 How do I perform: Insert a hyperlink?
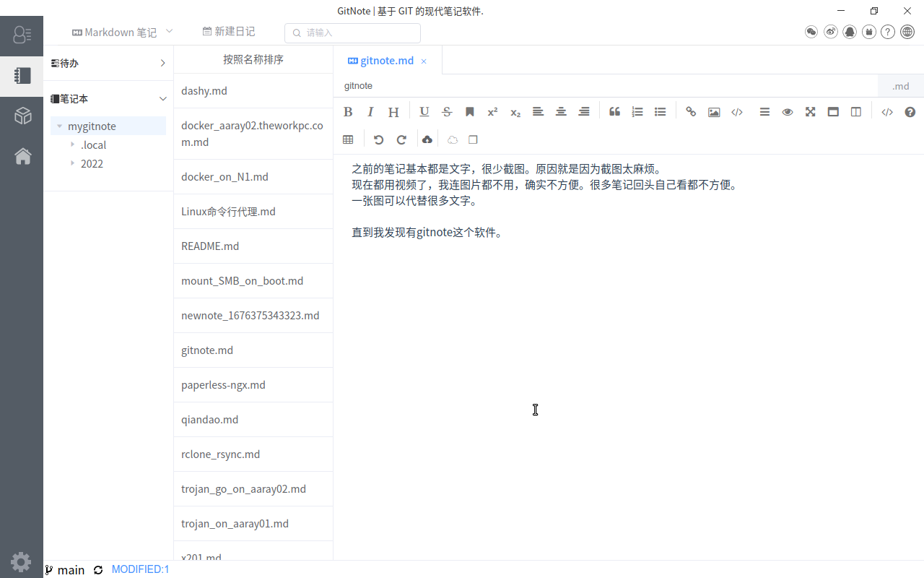[691, 112]
